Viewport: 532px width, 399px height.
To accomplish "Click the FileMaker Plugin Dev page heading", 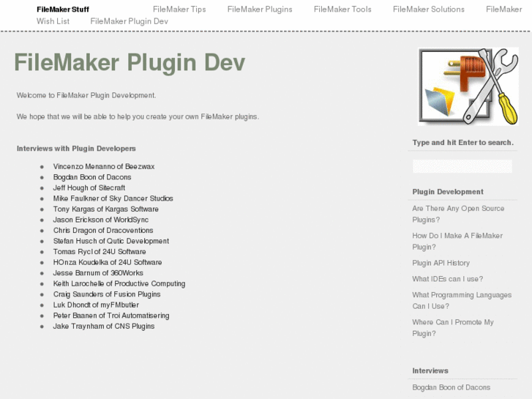I will pyautogui.click(x=130, y=62).
